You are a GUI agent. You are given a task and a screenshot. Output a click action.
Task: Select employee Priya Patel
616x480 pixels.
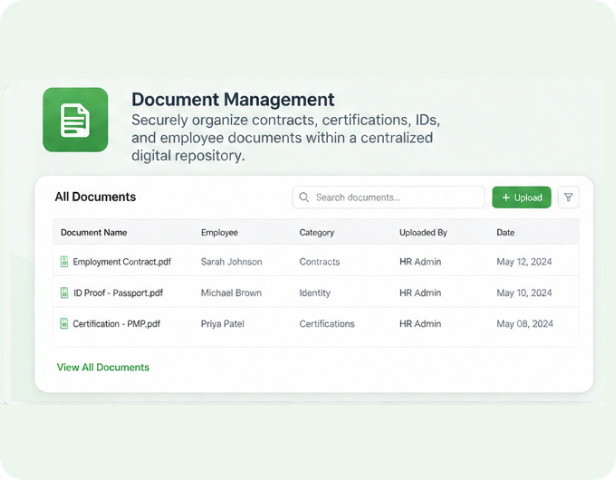[223, 324]
